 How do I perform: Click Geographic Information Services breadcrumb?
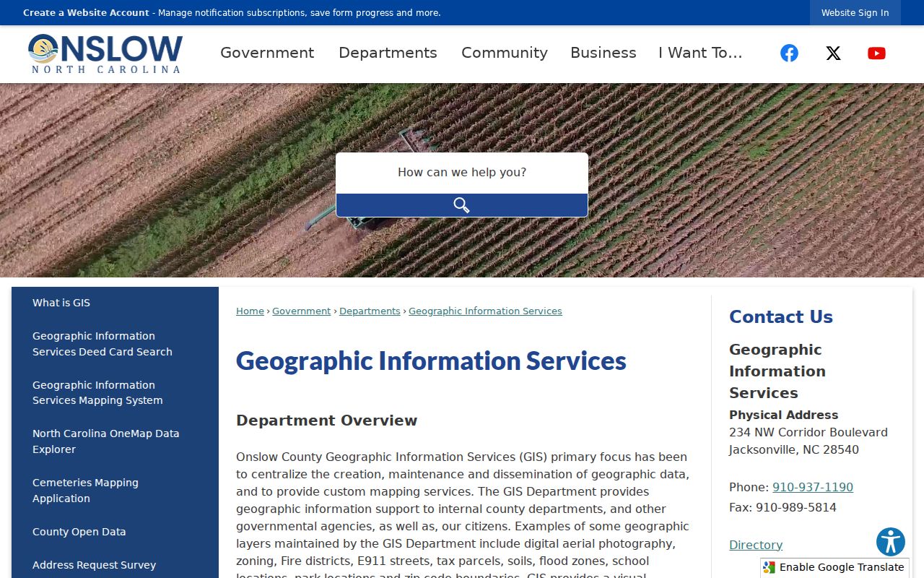[x=485, y=311]
